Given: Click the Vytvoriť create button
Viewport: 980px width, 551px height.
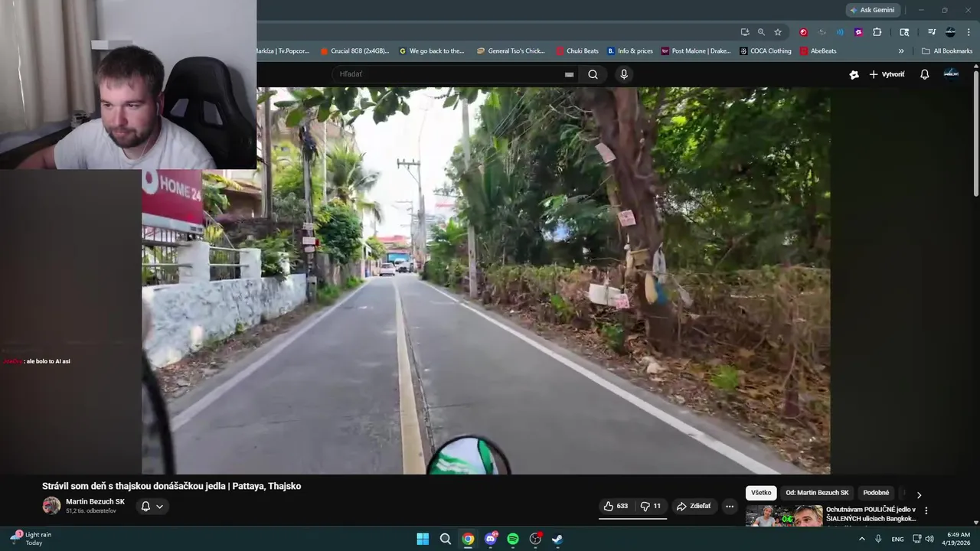Looking at the screenshot, I should 887,74.
